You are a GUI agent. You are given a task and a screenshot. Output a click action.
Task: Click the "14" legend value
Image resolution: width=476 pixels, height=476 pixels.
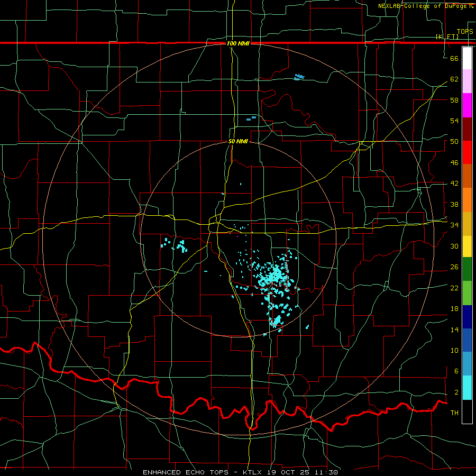454,329
